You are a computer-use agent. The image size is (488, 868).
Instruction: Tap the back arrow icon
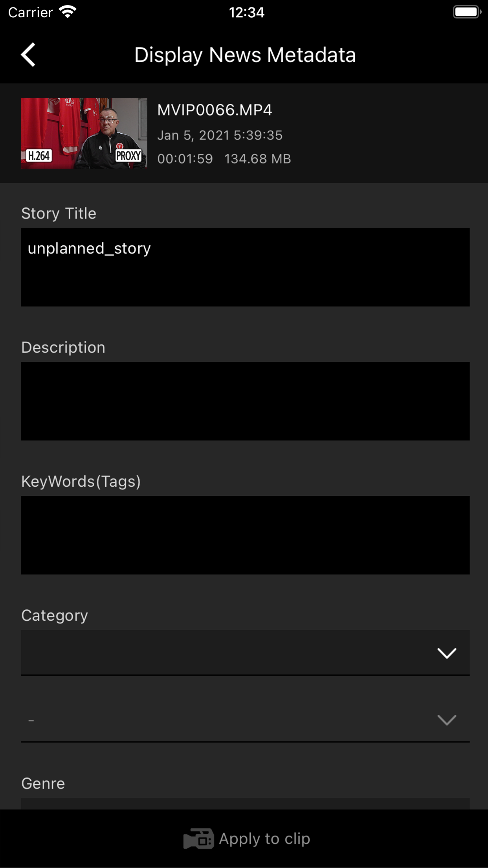point(28,55)
